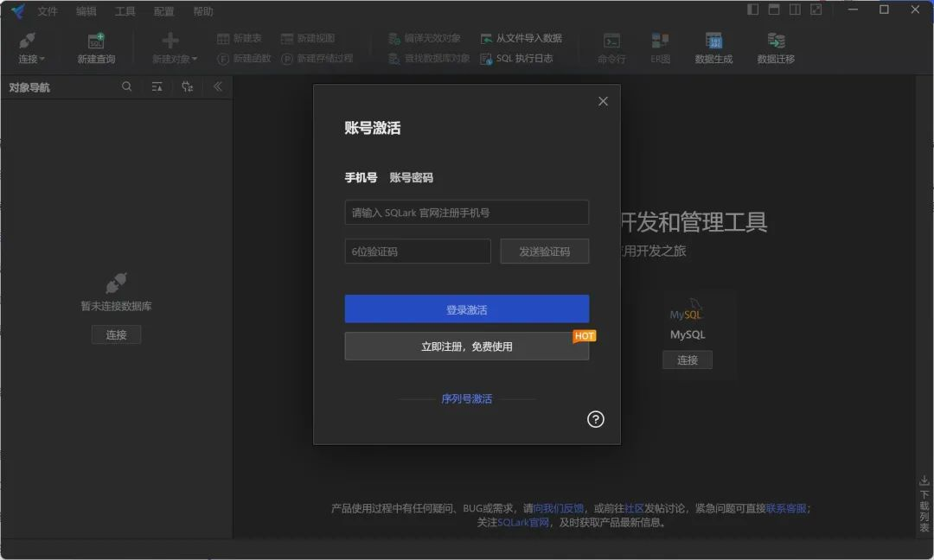The width and height of the screenshot is (934, 560).
Task: Maximize the SQLark window
Action: click(x=884, y=10)
